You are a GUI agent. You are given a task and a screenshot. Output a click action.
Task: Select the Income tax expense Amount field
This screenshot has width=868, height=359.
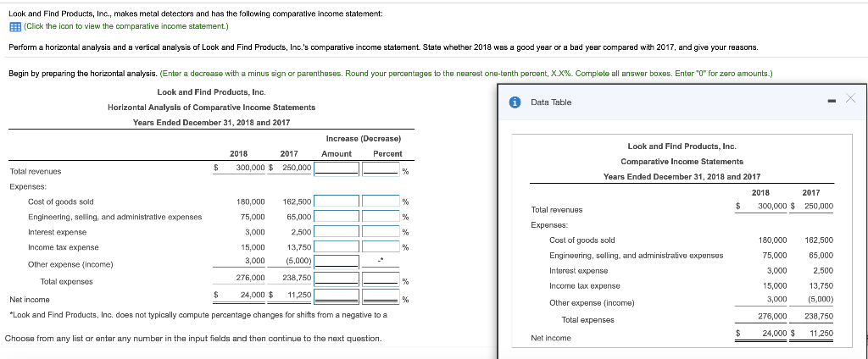(337, 247)
